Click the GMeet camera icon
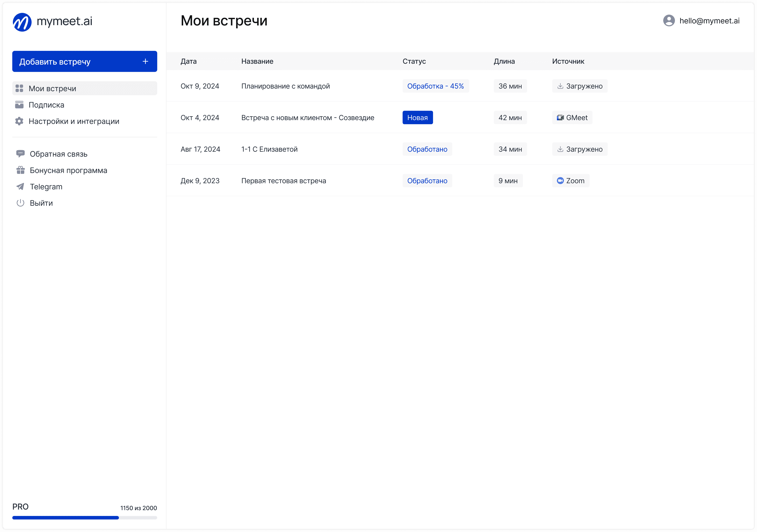 (560, 118)
